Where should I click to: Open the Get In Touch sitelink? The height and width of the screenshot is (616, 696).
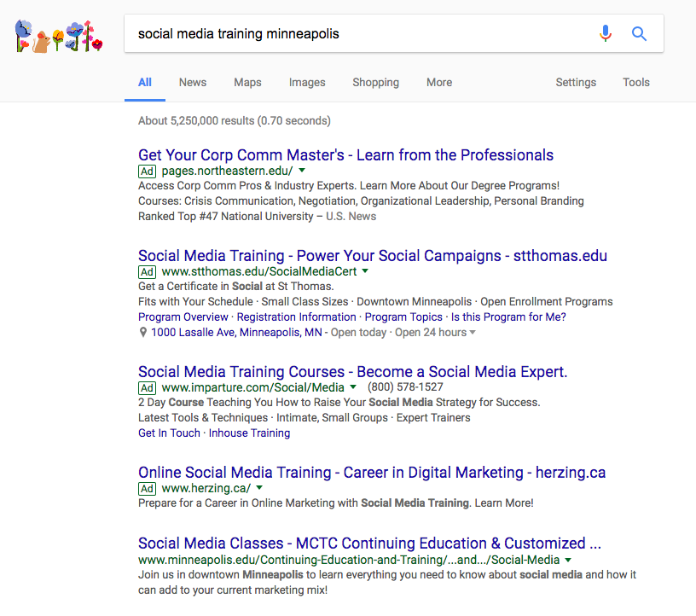[169, 433]
